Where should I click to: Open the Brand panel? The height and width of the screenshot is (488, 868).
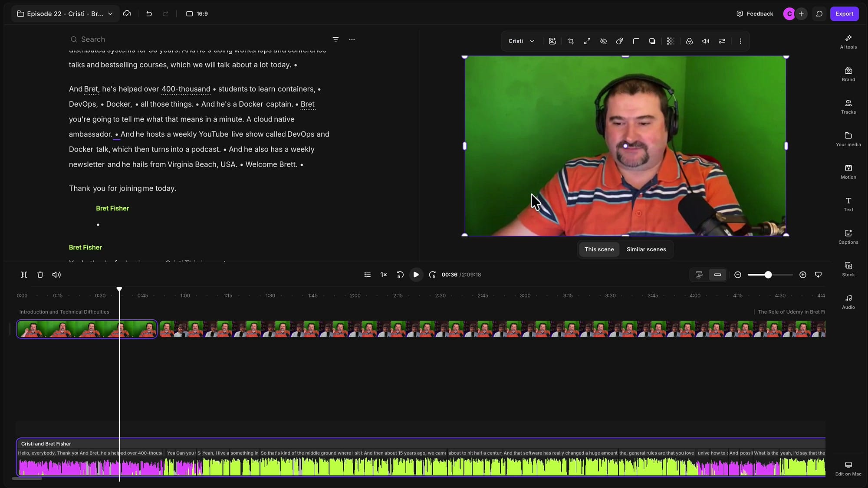point(848,74)
